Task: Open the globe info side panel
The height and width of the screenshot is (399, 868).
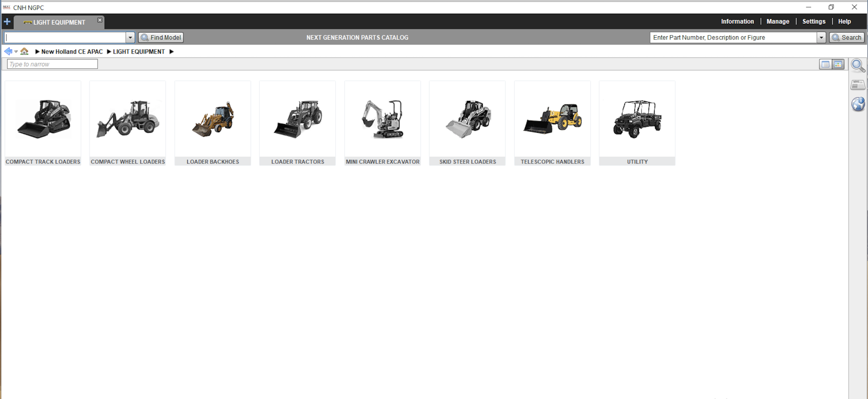Action: [x=858, y=104]
